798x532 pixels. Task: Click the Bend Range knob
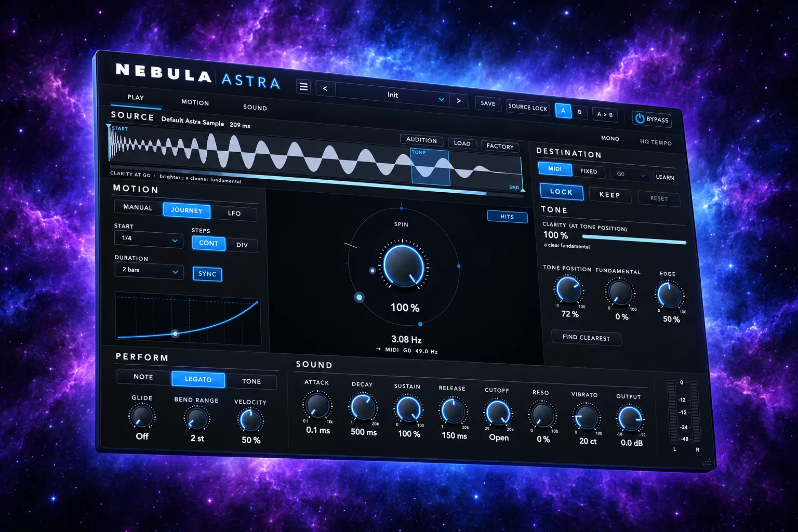pyautogui.click(x=197, y=419)
